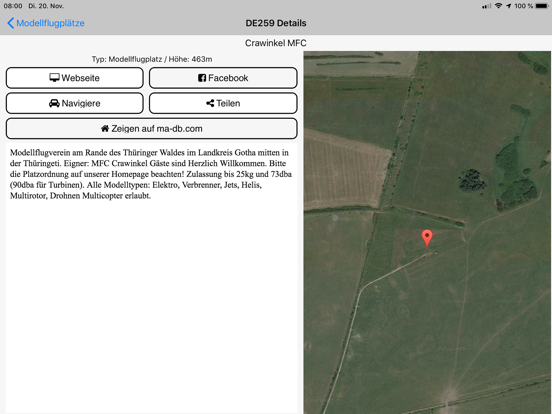Tap the cellular signal bars
Screen dimensions: 552x414
pos(487,6)
